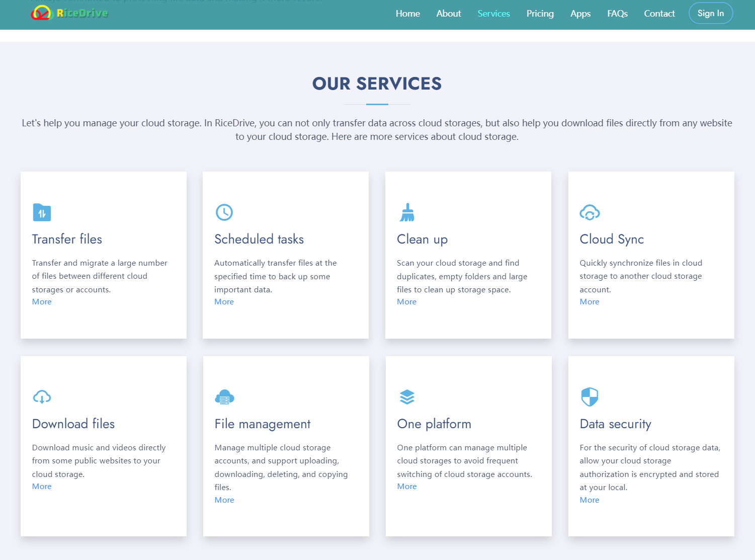Click the File management cloud icon
The image size is (755, 560).
(x=224, y=397)
